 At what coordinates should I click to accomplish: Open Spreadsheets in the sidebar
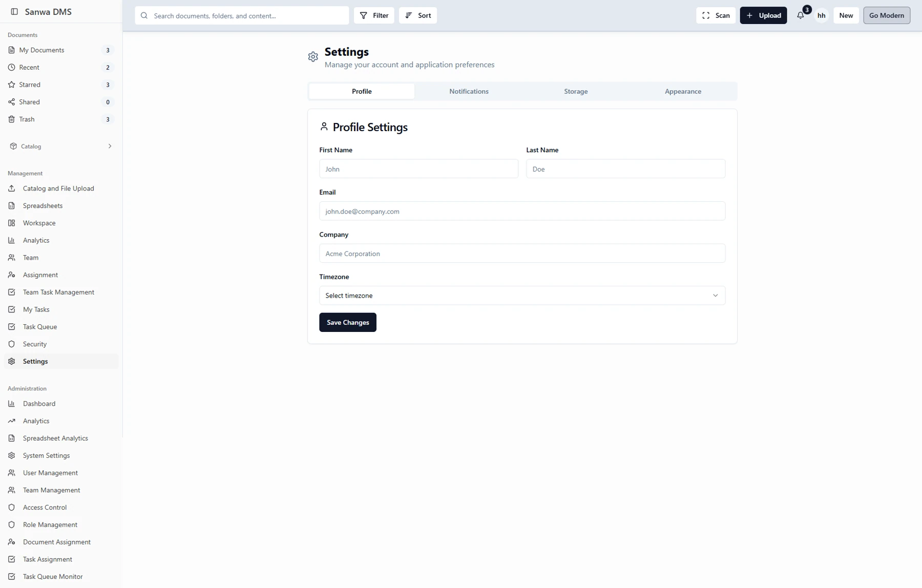[61, 206]
